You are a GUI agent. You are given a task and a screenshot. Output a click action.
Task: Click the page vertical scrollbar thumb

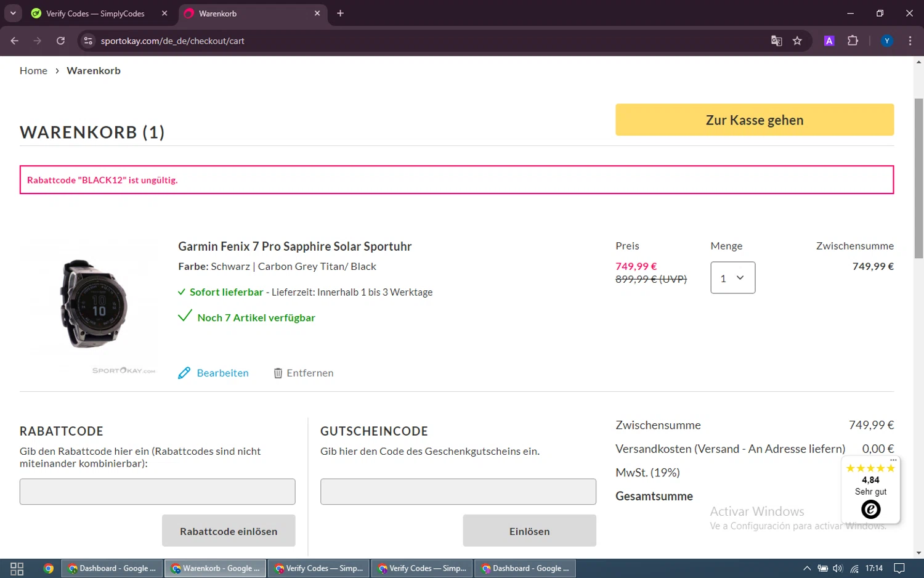click(x=918, y=179)
